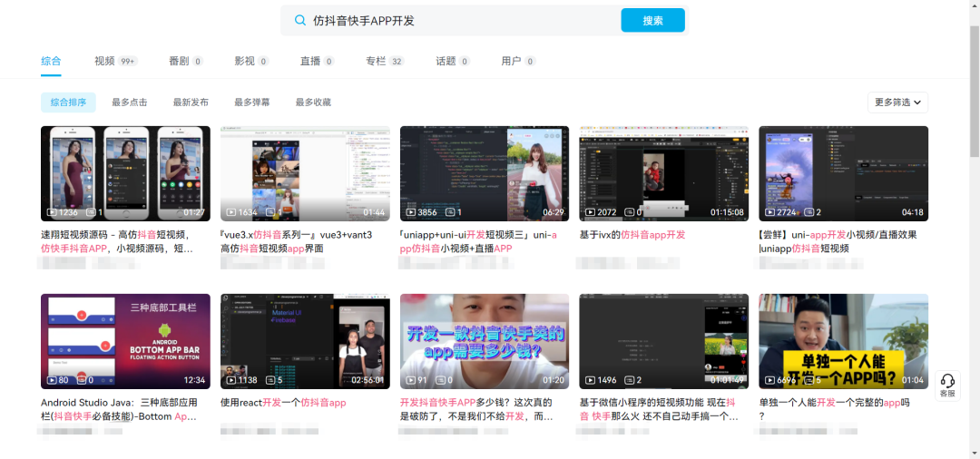The width and height of the screenshot is (980, 459).
Task: Open the vue3.x仿抖音 video thumbnail
Action: [x=305, y=173]
